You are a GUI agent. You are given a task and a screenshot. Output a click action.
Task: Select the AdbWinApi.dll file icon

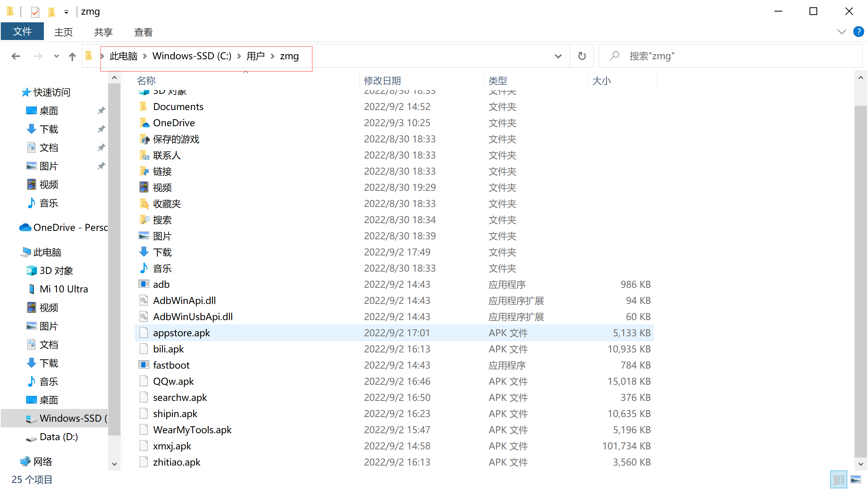click(x=144, y=300)
